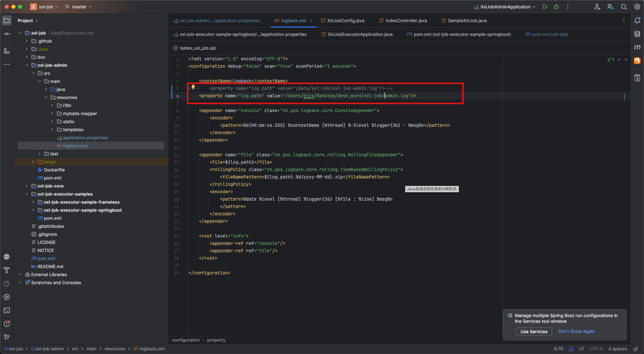Open tables_xxl_job.sql tab
This screenshot has height=354, width=644.
click(x=194, y=48)
